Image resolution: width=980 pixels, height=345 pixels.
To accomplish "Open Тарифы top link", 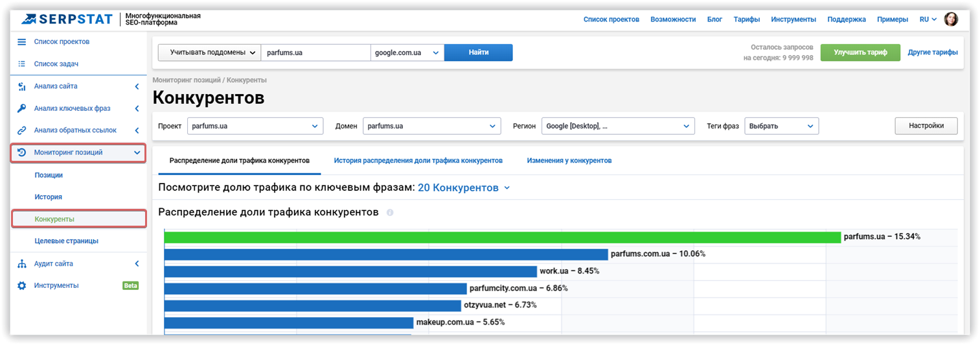I will point(747,19).
